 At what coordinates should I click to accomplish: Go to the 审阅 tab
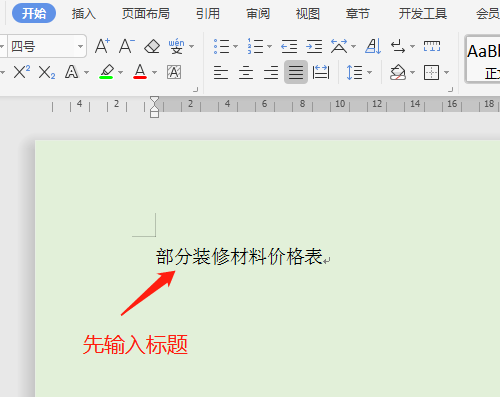pos(258,14)
